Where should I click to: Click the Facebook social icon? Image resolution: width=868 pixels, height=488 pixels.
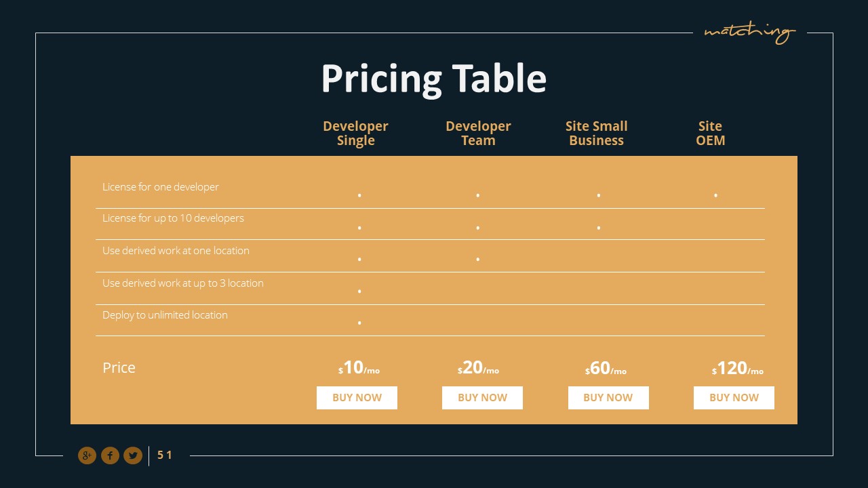pyautogui.click(x=110, y=455)
